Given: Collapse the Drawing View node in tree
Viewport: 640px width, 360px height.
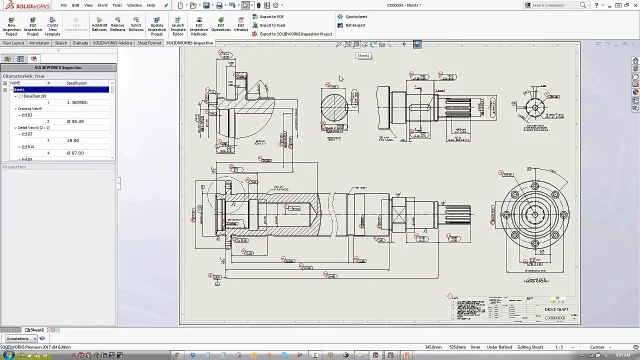Looking at the screenshot, I should 16,109.
